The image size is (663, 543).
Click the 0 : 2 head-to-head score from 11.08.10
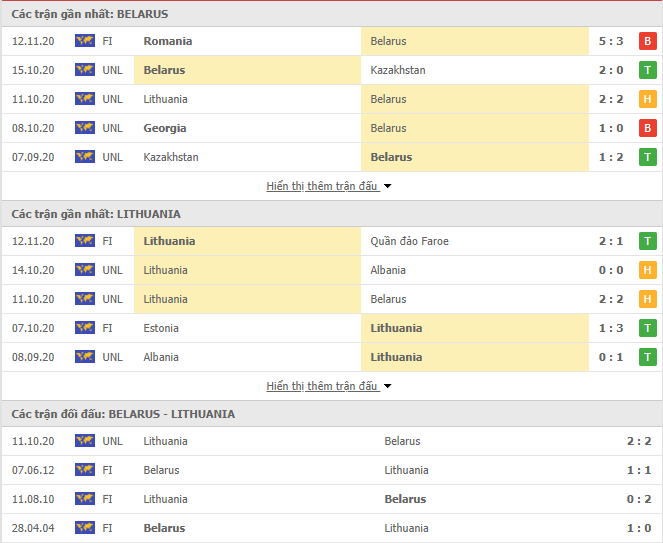[639, 499]
